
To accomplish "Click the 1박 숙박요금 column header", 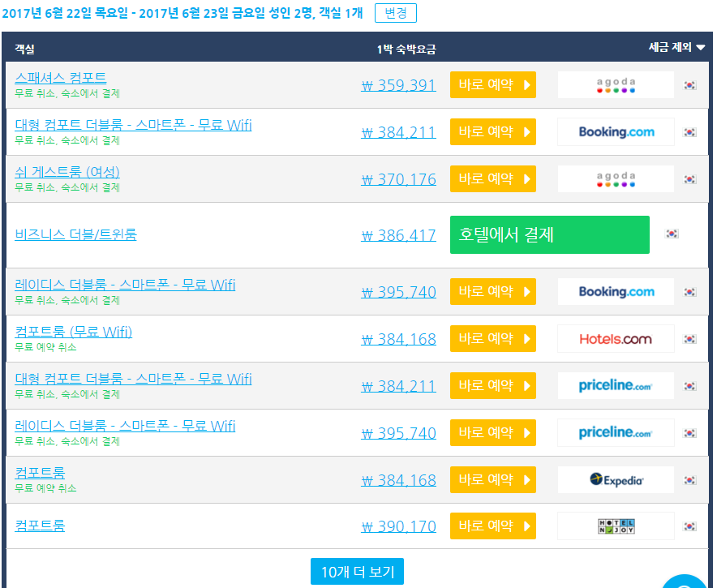I will tap(406, 49).
